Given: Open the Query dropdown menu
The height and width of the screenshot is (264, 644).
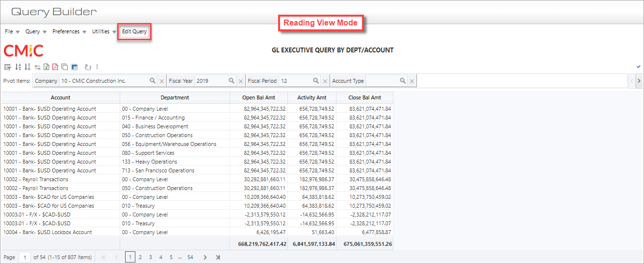Looking at the screenshot, I should coord(36,31).
